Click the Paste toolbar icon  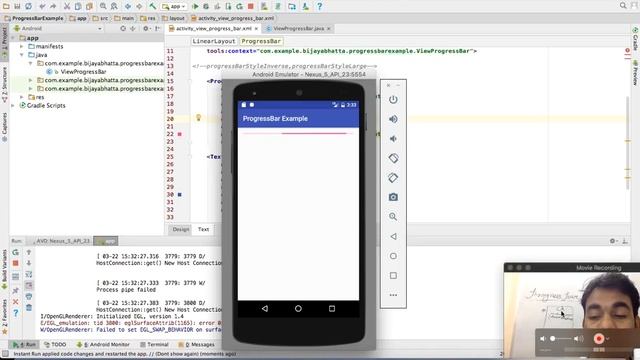point(89,6)
